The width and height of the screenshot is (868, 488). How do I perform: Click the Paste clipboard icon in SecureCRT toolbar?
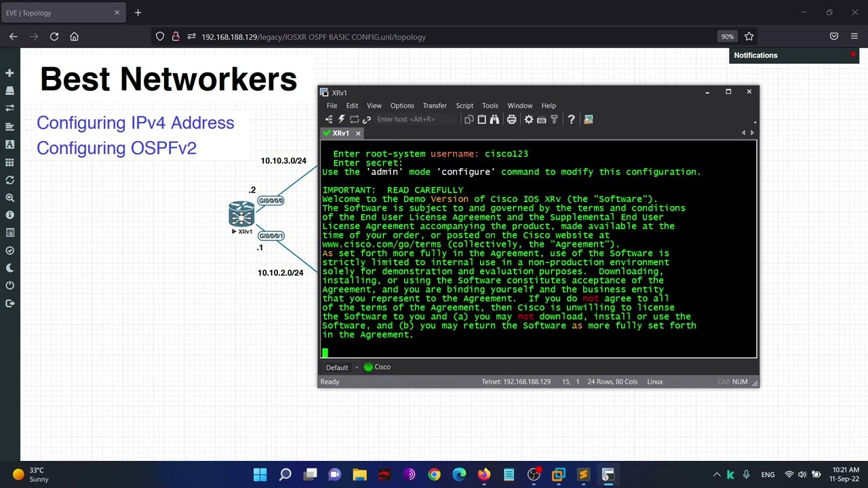[481, 119]
